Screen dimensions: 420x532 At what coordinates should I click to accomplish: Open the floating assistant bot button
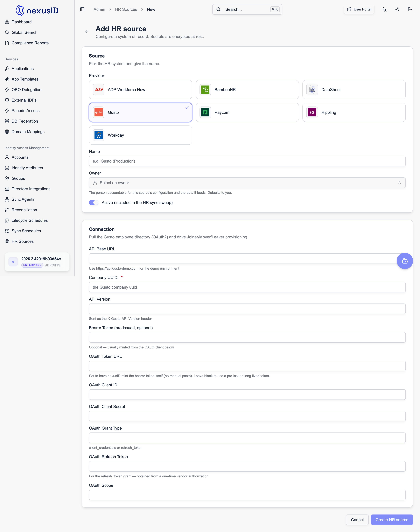pyautogui.click(x=405, y=261)
